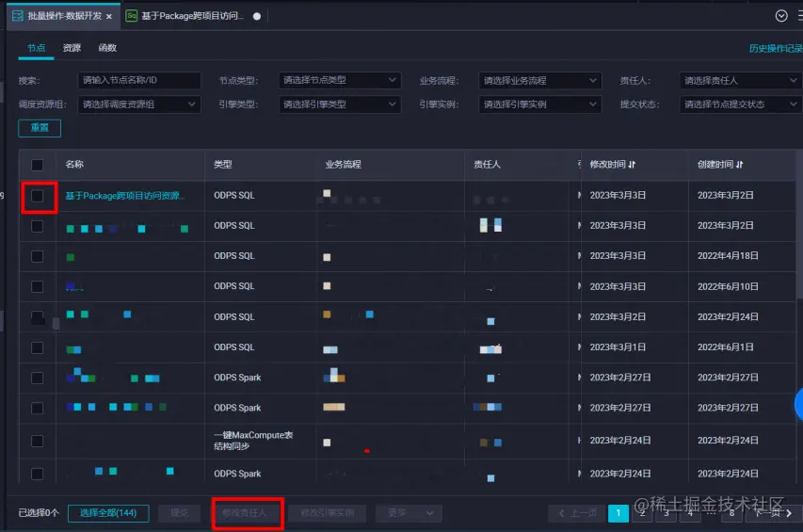Go to page 3 in pagination
The height and width of the screenshot is (532, 803).
pyautogui.click(x=666, y=513)
